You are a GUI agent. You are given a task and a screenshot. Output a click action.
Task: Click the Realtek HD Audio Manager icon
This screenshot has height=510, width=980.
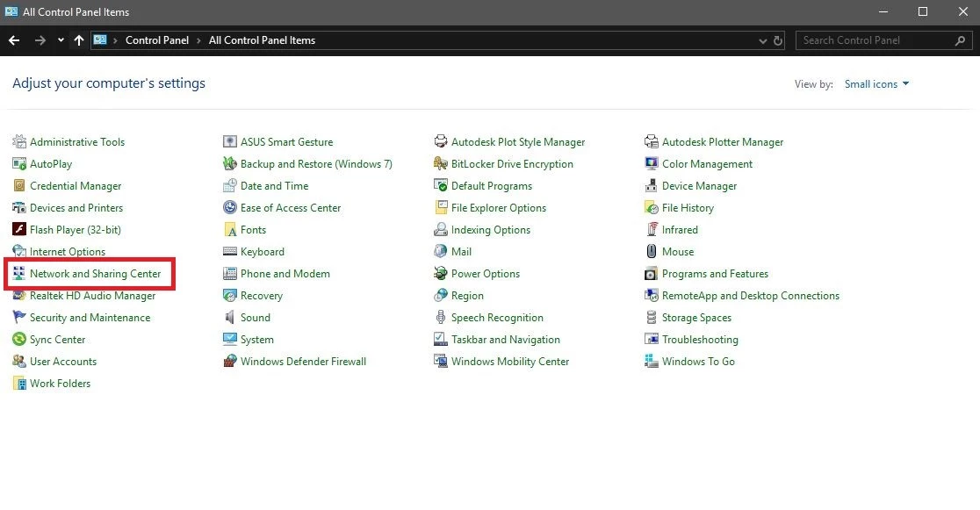click(19, 296)
